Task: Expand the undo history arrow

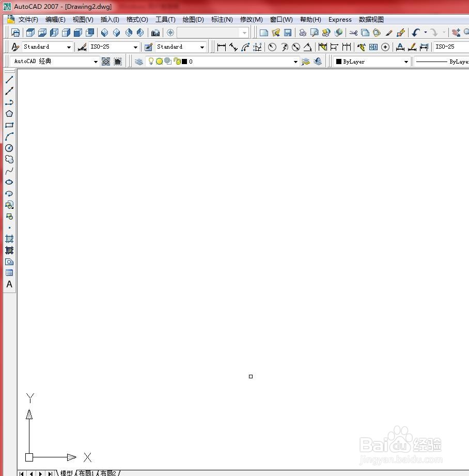Action: coord(426,33)
